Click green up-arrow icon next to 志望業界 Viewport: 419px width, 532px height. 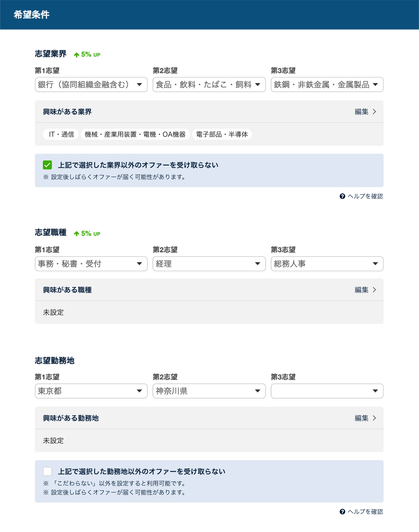77,55
